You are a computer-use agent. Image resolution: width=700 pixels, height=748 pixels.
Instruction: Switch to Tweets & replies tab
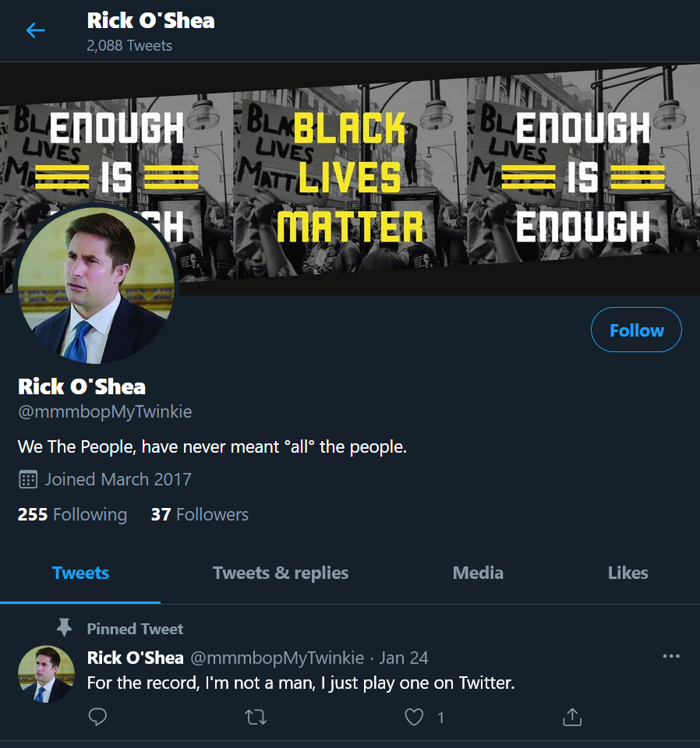281,573
